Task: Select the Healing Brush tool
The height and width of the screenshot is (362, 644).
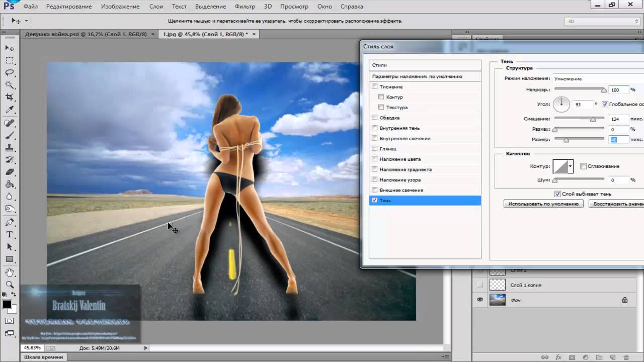Action: coord(10,123)
